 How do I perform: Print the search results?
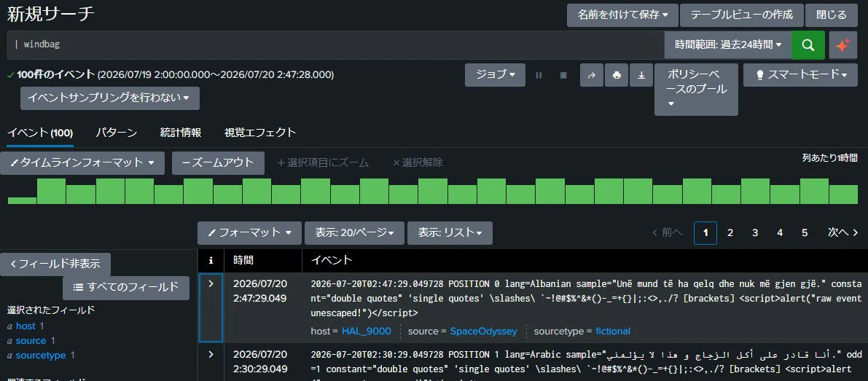pyautogui.click(x=617, y=75)
